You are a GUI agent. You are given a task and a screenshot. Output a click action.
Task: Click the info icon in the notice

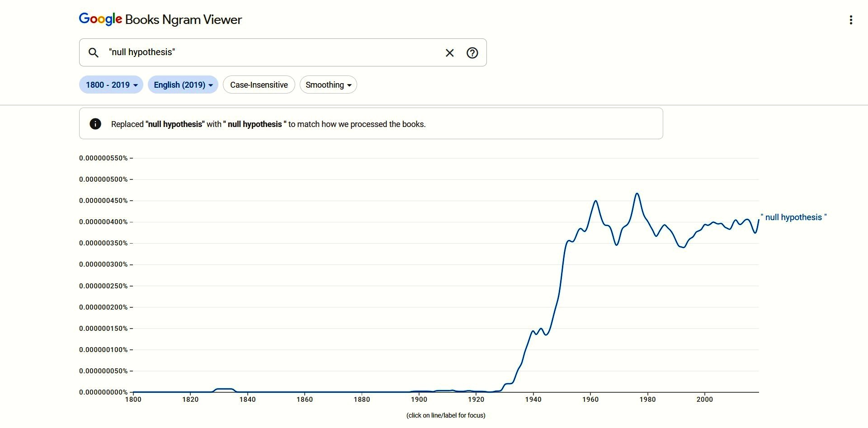[x=95, y=124]
